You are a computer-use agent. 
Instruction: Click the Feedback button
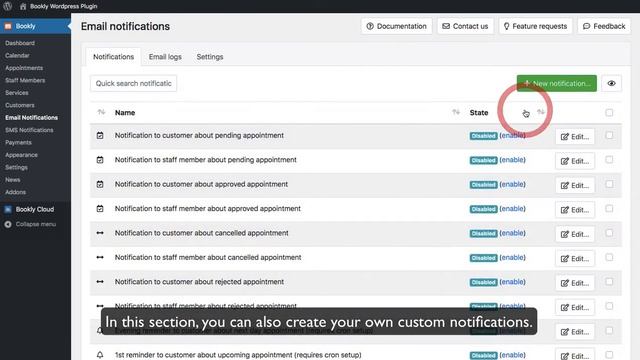pyautogui.click(x=604, y=26)
